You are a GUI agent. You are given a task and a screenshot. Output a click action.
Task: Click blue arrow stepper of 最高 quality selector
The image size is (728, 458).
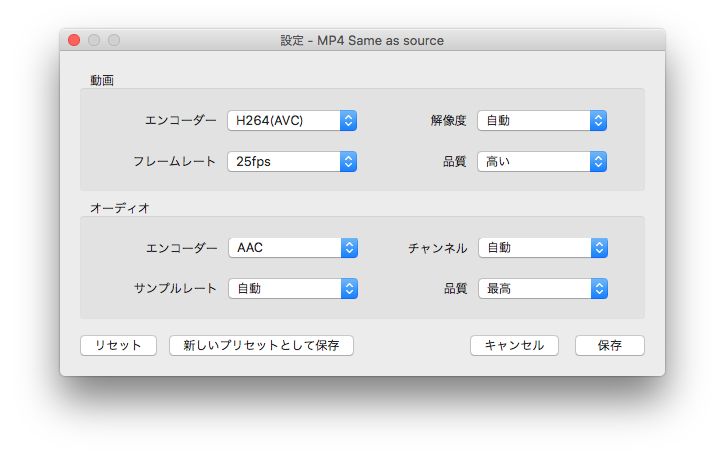599,288
